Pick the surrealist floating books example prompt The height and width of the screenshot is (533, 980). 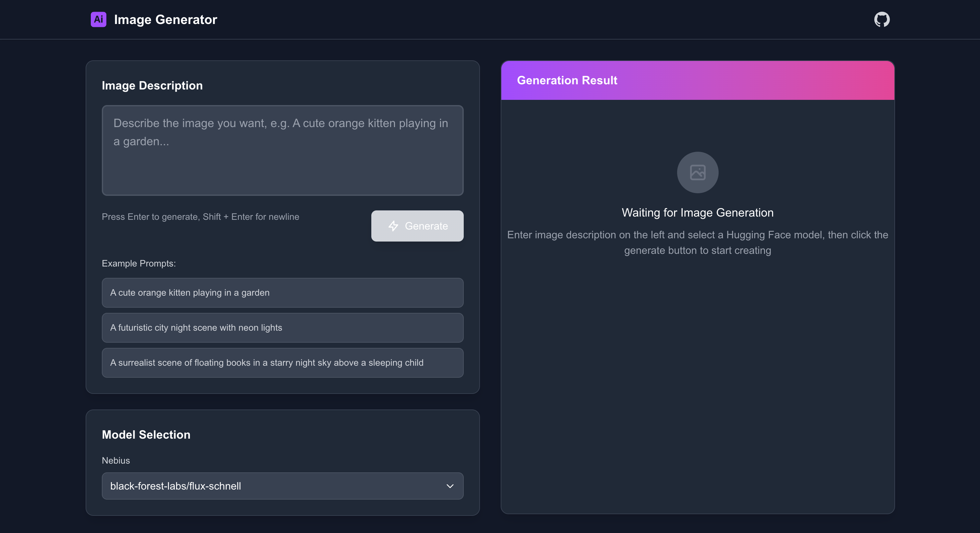[282, 362]
